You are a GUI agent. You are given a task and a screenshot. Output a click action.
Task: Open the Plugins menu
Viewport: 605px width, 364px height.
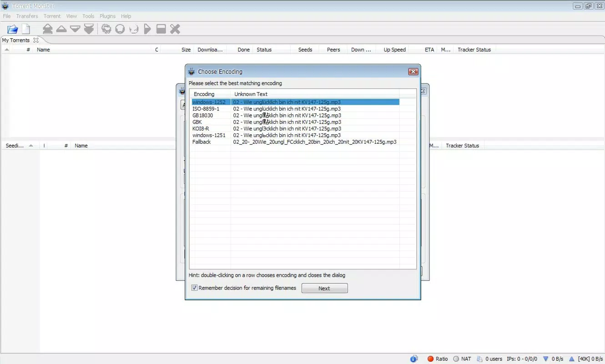108,16
